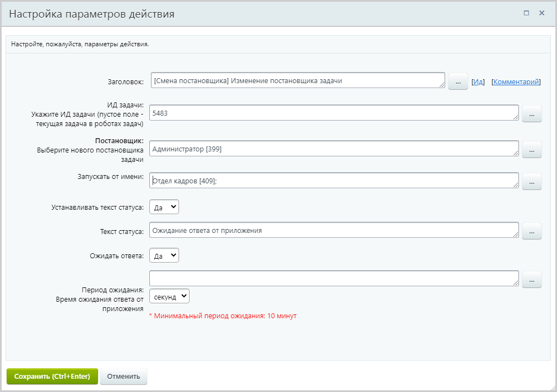
Task: Click the empty Период ожидания input field
Action: click(x=333, y=279)
